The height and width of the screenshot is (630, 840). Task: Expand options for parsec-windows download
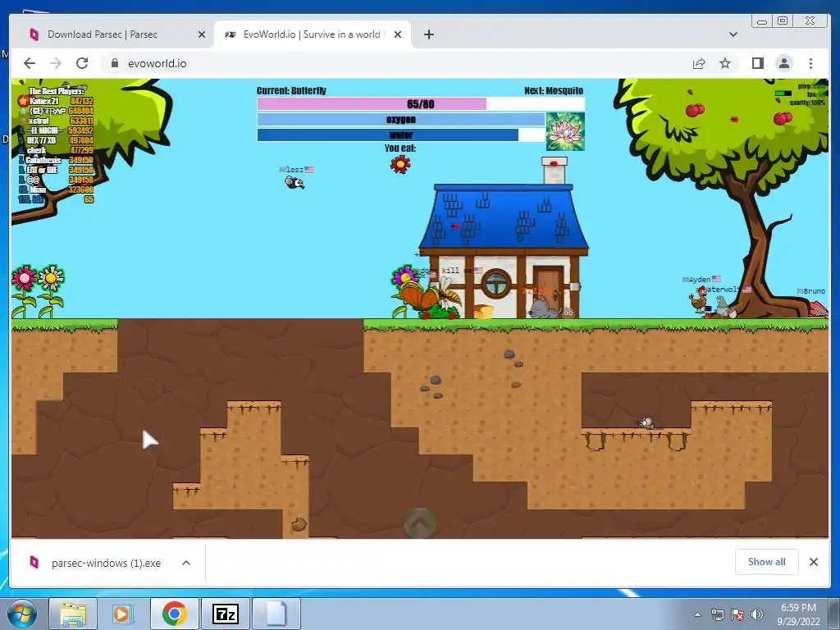tap(186, 563)
